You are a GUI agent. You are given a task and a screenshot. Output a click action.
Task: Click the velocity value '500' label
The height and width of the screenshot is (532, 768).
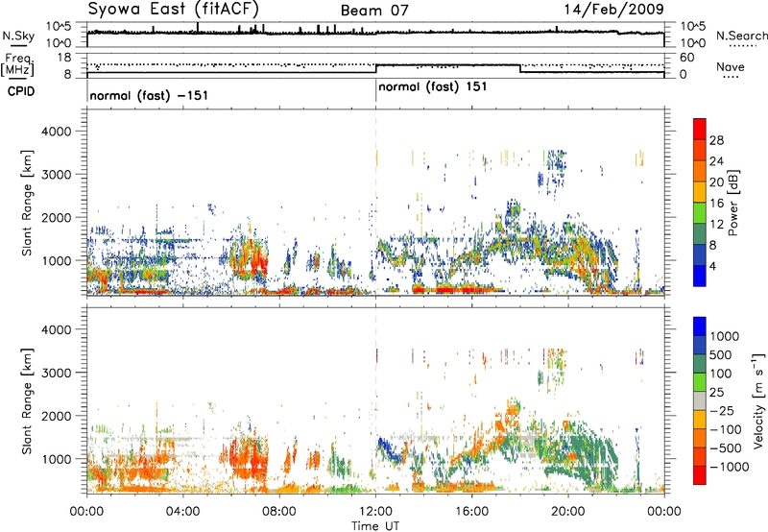(721, 355)
